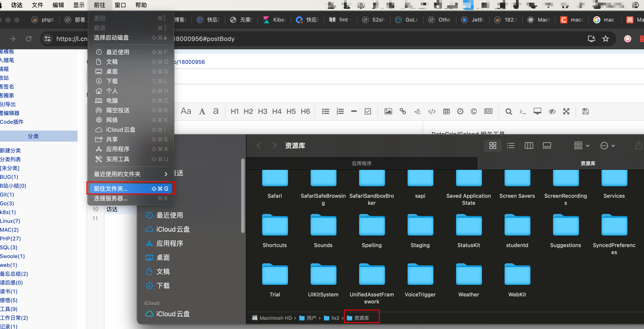This screenshot has width=644, height=329.
Task: Click the editor save disk icon
Action: [586, 111]
